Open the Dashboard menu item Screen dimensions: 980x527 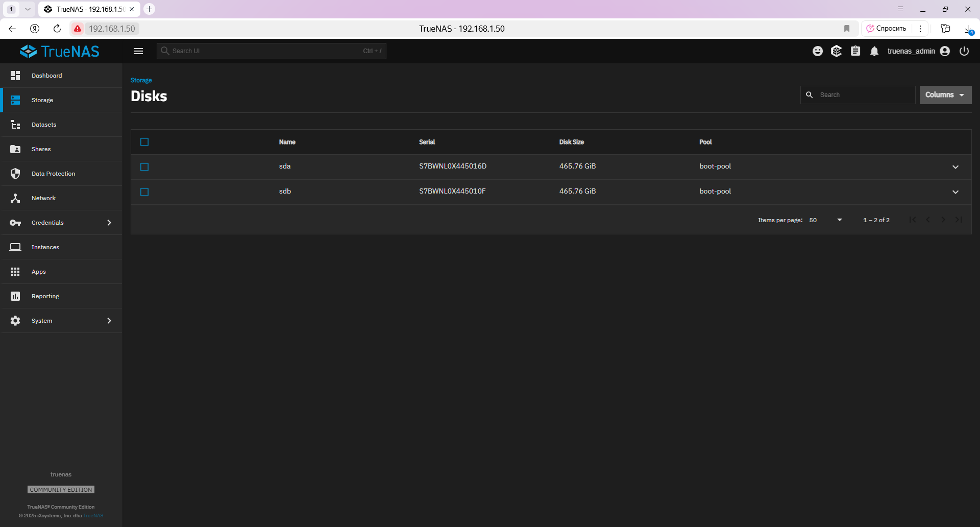(x=61, y=76)
